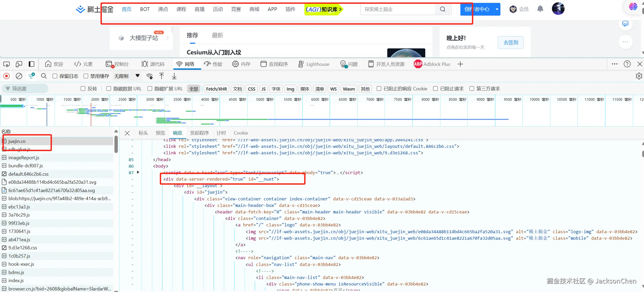Open the 无限制 throttling dropdown
Screen dimensions: 644x292
[127, 76]
